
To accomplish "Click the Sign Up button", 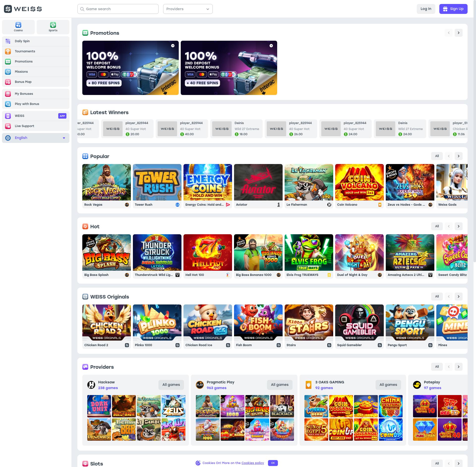I will coord(453,9).
